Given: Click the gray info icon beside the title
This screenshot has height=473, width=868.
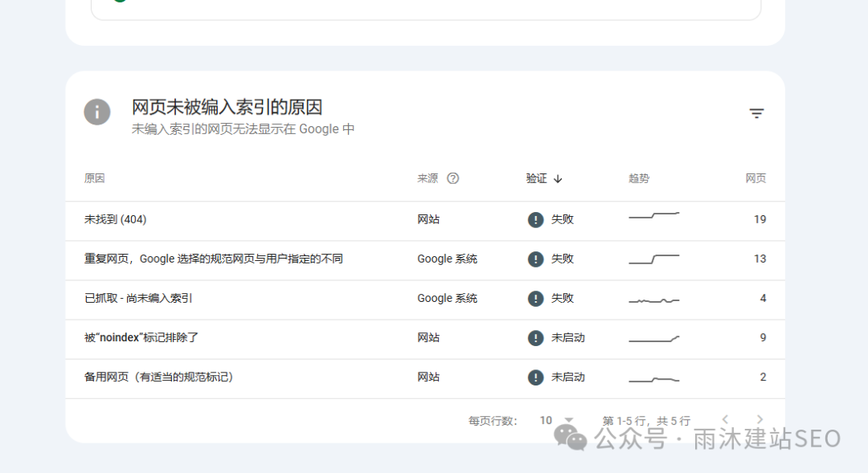Looking at the screenshot, I should point(97,112).
